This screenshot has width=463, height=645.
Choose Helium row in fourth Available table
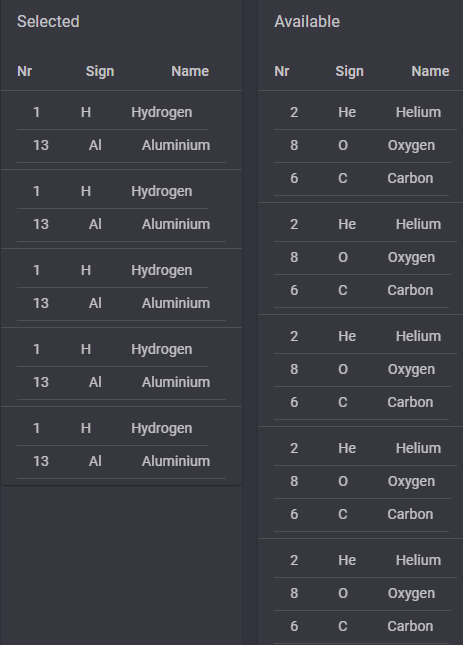366,448
